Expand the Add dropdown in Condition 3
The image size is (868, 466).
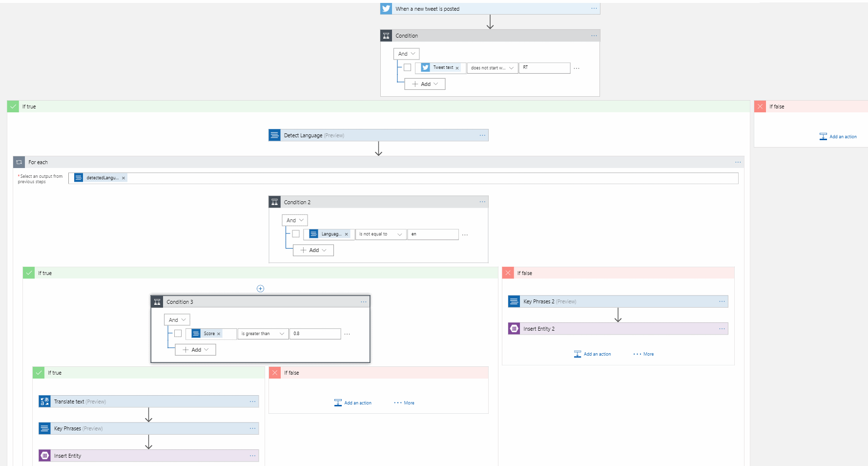pyautogui.click(x=196, y=350)
